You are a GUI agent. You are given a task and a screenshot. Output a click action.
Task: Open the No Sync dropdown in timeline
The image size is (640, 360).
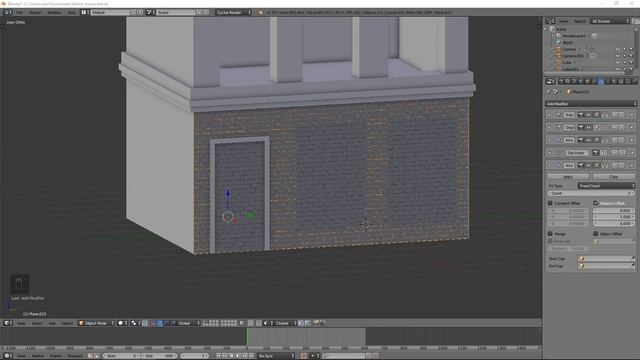[276, 356]
